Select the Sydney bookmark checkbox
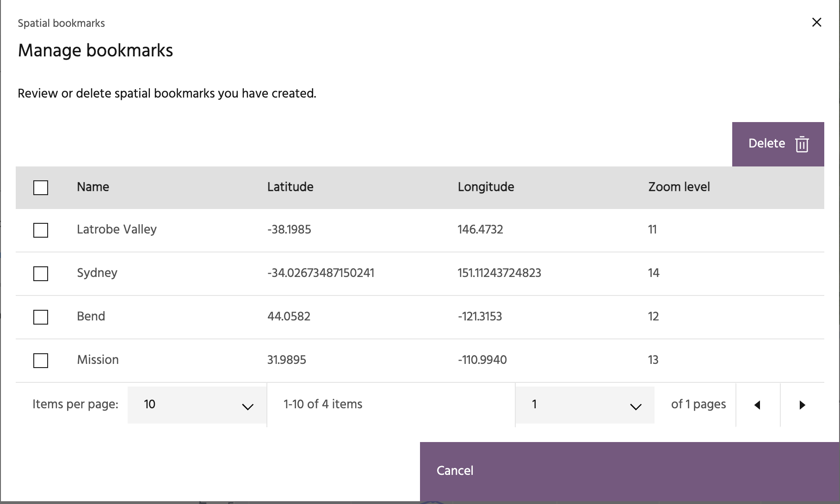This screenshot has width=840, height=504. pyautogui.click(x=41, y=274)
